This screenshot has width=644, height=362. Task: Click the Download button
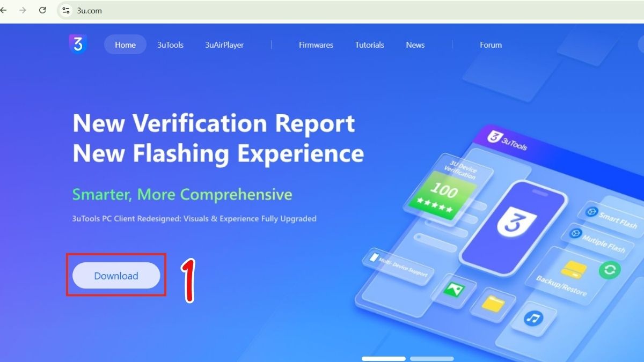click(x=115, y=275)
